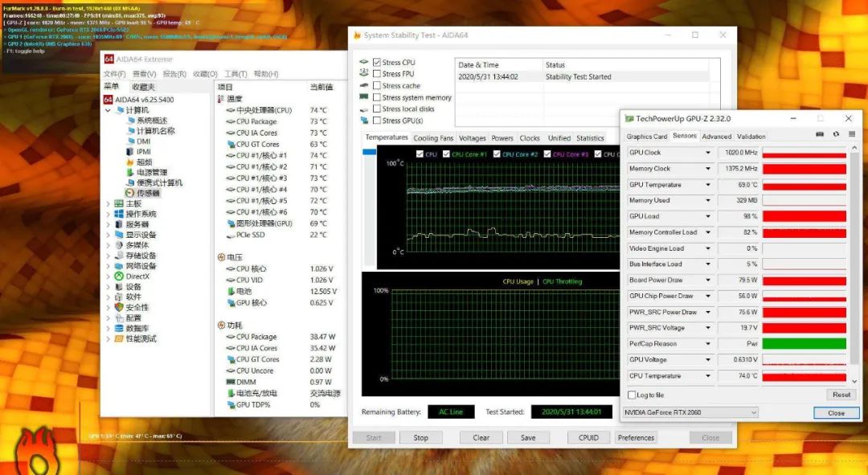Image resolution: width=868 pixels, height=475 pixels.
Task: Click the GPU Clock graph bar
Action: (805, 152)
